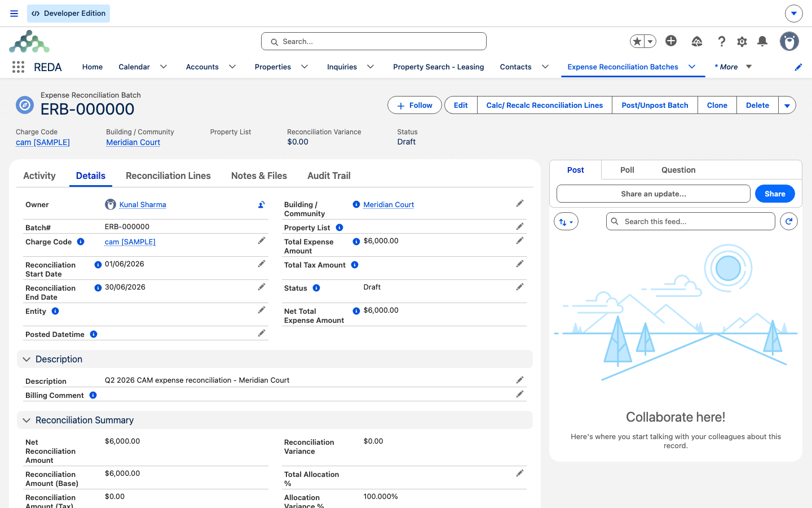The image size is (812, 508).
Task: Click the Search this feed field
Action: pyautogui.click(x=691, y=221)
